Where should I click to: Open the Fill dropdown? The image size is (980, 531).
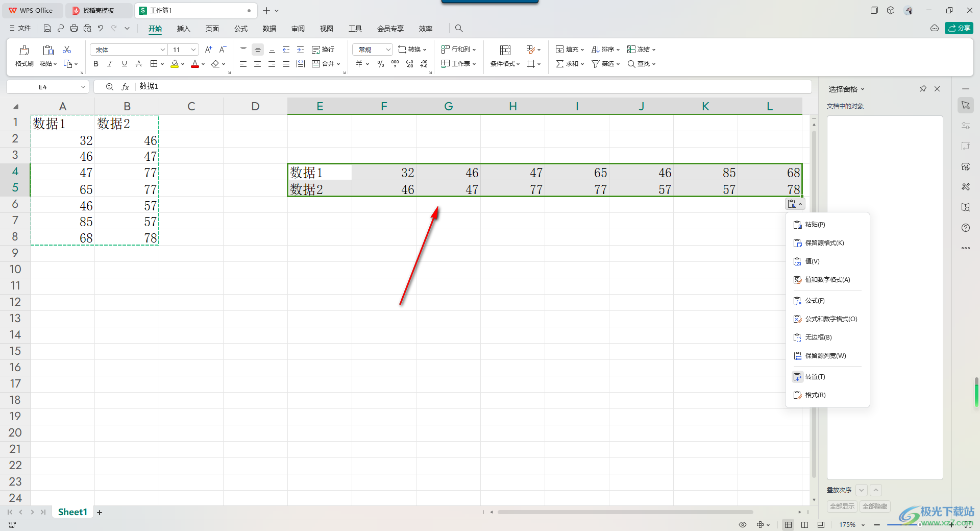[x=570, y=50]
